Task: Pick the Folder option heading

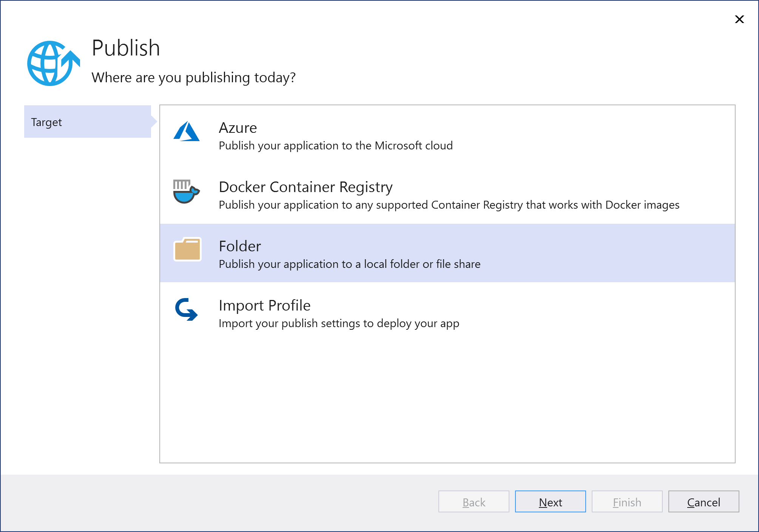Action: click(x=240, y=246)
